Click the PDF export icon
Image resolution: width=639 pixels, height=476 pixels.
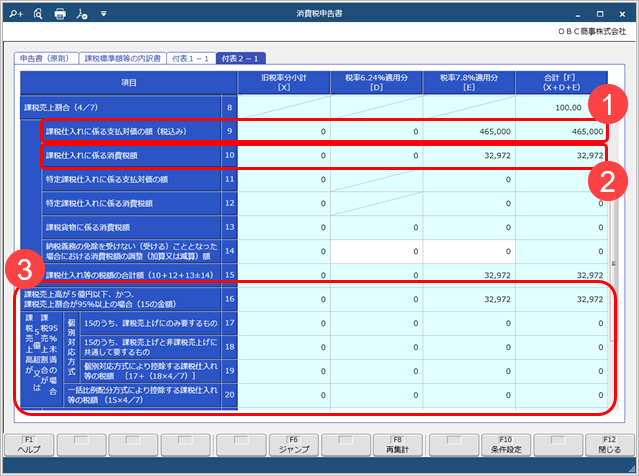pyautogui.click(x=82, y=14)
